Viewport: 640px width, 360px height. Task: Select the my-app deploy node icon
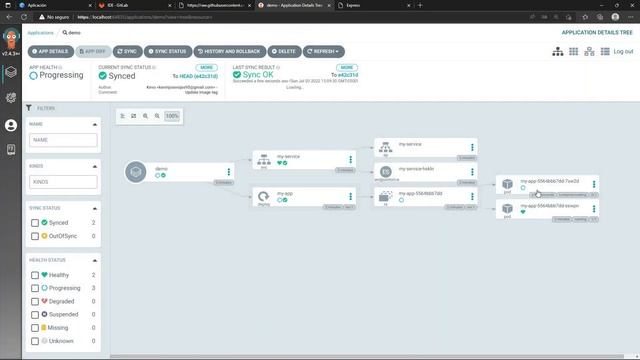(x=264, y=196)
